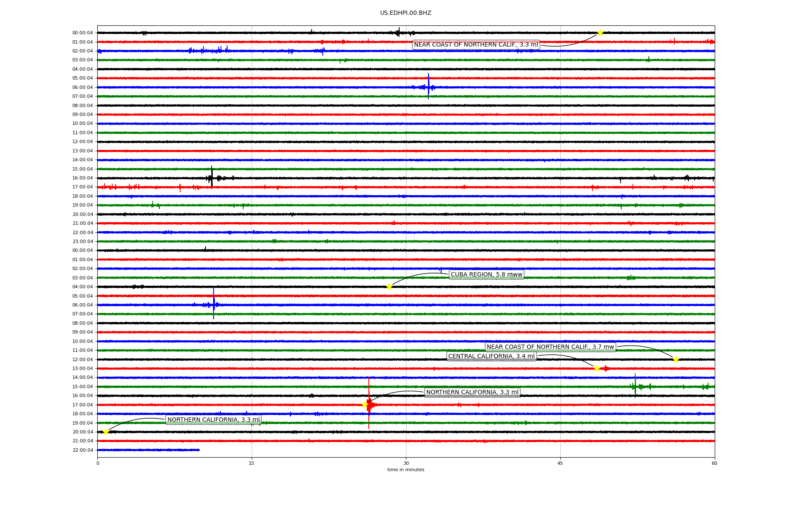Viewport: 812px width, 508px height.
Task: Click the end of the short 22:00:04 blue trace
Action: [199, 450]
